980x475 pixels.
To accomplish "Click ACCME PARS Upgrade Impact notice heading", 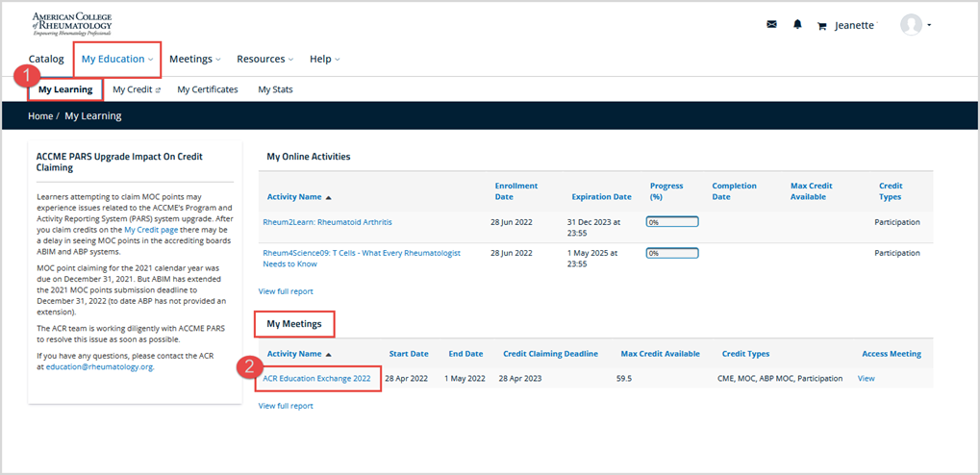I will tap(120, 162).
